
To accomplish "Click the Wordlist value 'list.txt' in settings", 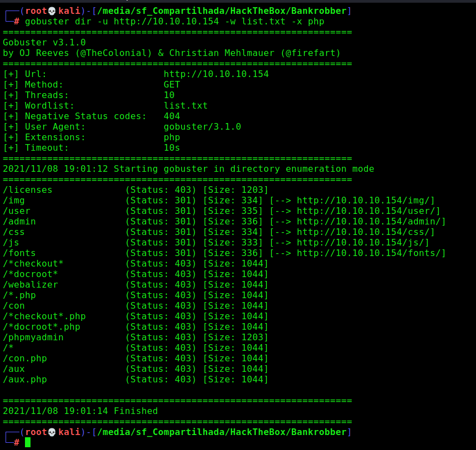I will click(186, 106).
